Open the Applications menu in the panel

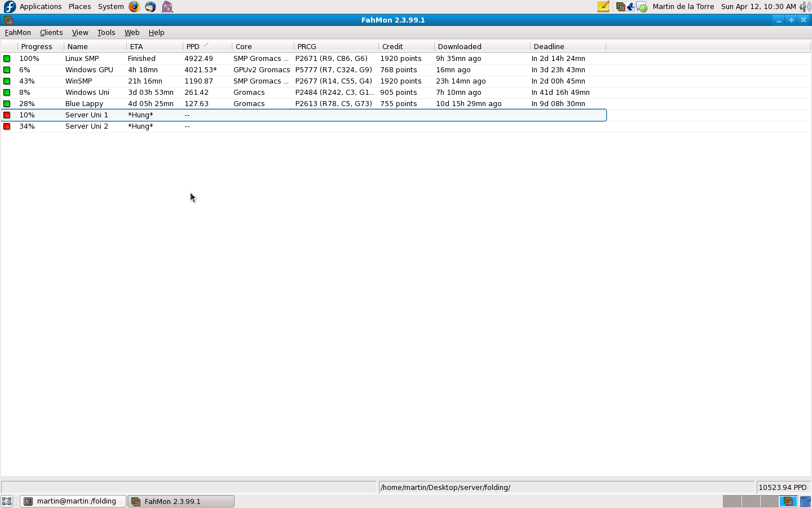click(40, 7)
